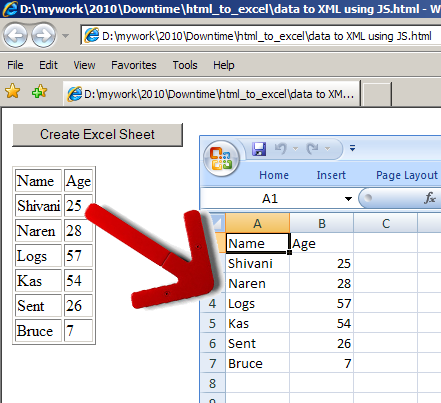Select row 8 header
Screen dimensions: 441x403
click(x=213, y=383)
